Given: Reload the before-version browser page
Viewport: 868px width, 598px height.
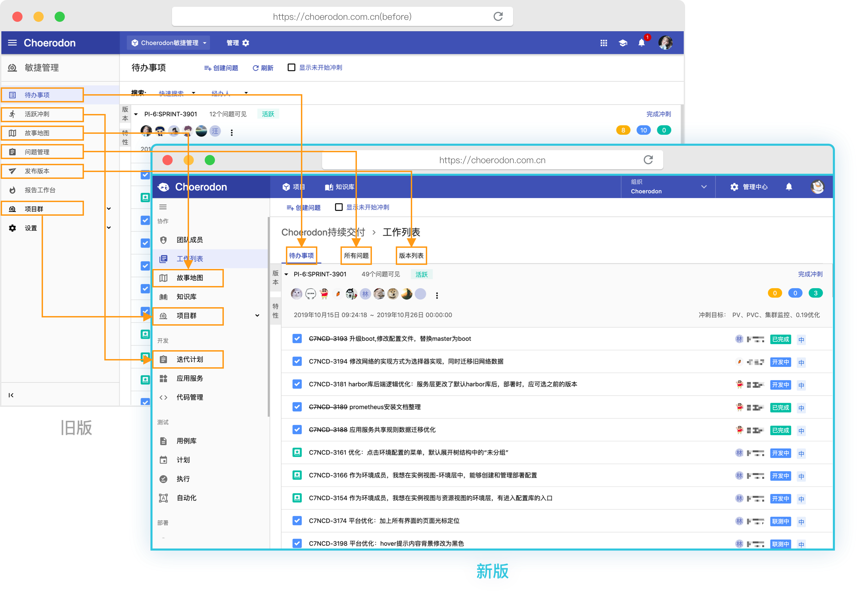Looking at the screenshot, I should 498,16.
